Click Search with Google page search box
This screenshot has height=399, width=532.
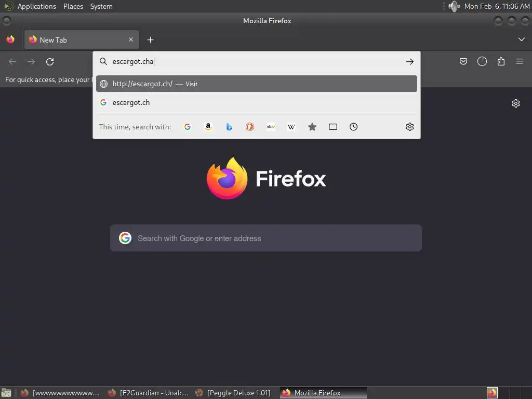(266, 238)
